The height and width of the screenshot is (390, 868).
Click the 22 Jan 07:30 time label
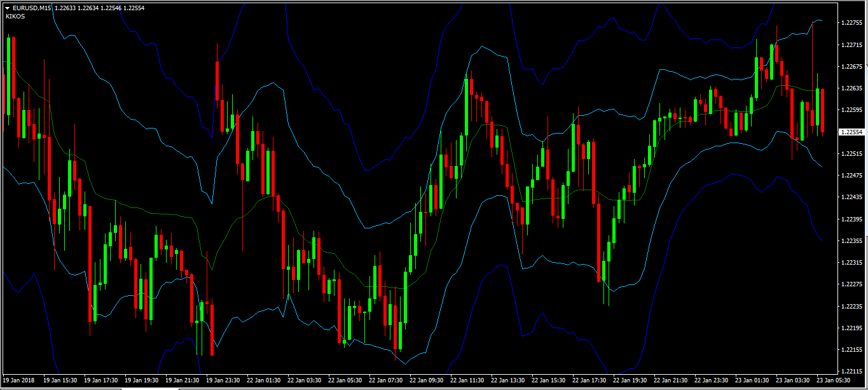(385, 380)
